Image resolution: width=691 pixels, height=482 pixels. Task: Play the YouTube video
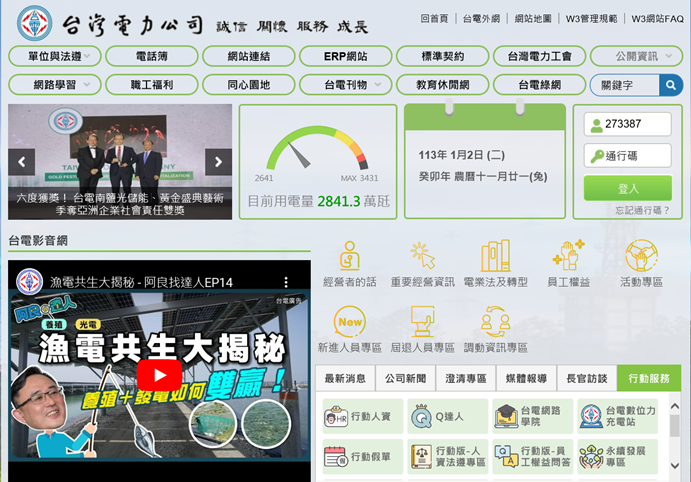(159, 375)
